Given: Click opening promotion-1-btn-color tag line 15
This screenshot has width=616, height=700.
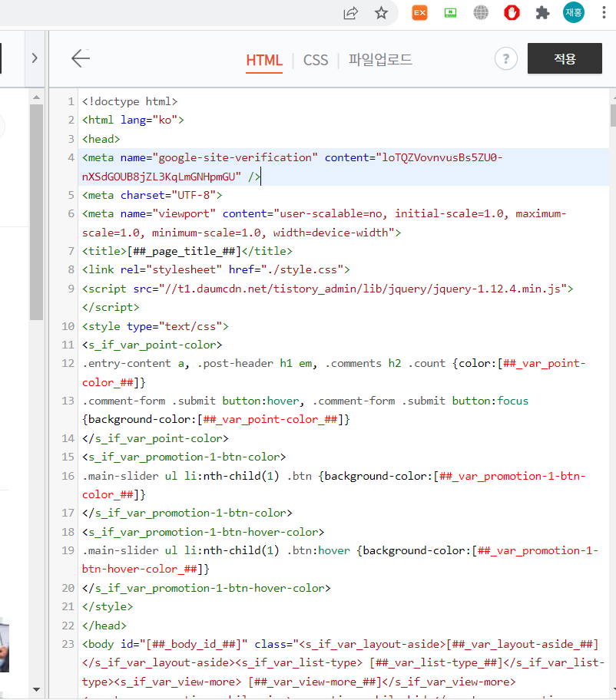Looking at the screenshot, I should pyautogui.click(x=184, y=457).
